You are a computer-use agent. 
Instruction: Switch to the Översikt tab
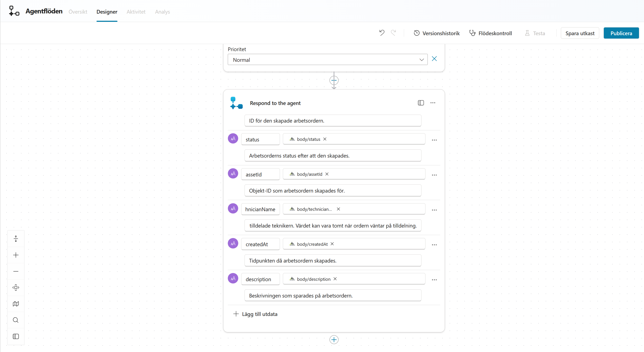tap(78, 12)
